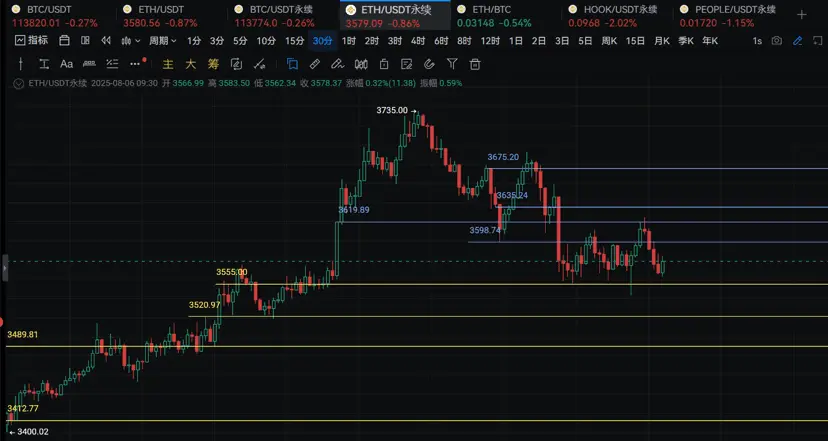This screenshot has height=441, width=828.
Task: Select the 年K timeframe
Action: [x=710, y=41]
